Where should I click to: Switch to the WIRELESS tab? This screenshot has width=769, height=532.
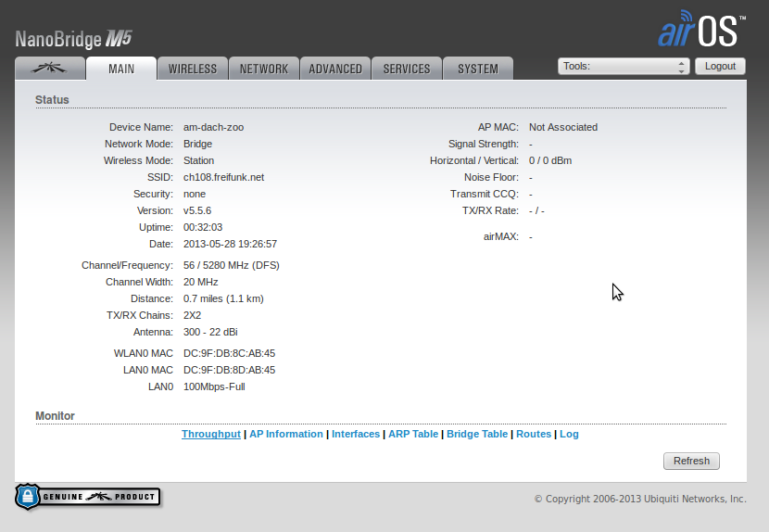(x=193, y=69)
